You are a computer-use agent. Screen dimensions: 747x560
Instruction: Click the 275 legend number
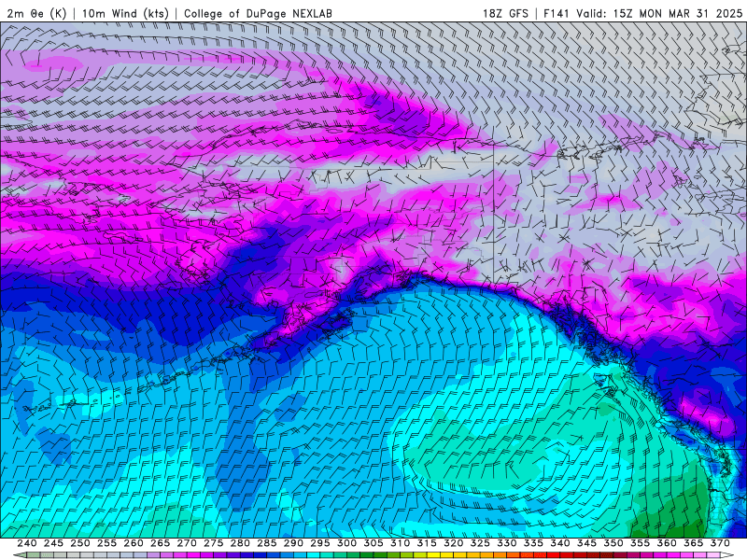coord(214,543)
